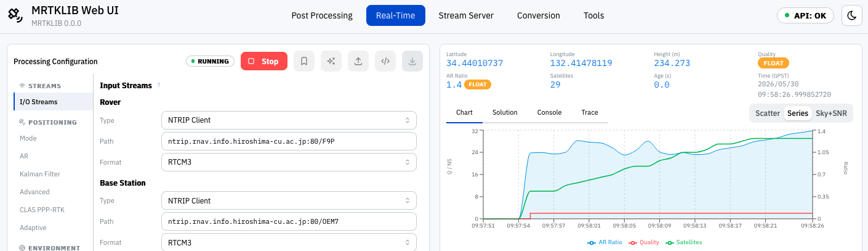This screenshot has height=251, width=868.
Task: Click the Rover section heading
Action: click(x=110, y=102)
